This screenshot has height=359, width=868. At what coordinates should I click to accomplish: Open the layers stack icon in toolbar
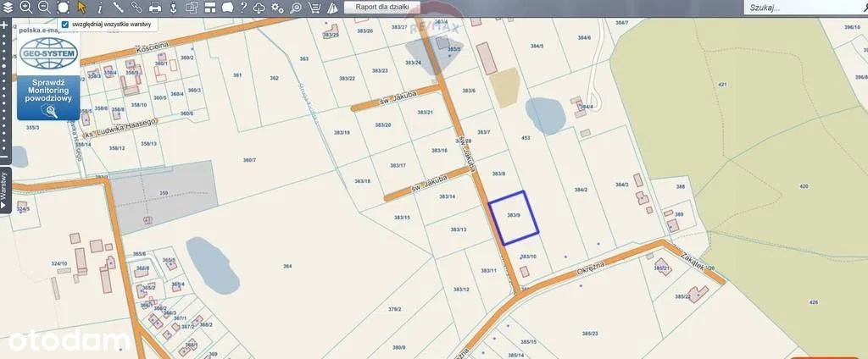coord(8,7)
